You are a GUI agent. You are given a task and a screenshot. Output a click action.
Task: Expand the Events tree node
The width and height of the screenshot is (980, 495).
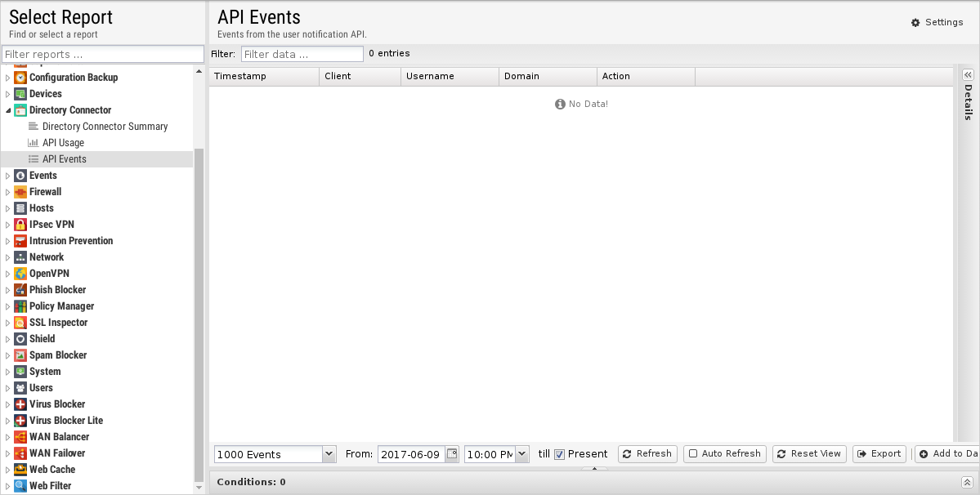click(8, 176)
